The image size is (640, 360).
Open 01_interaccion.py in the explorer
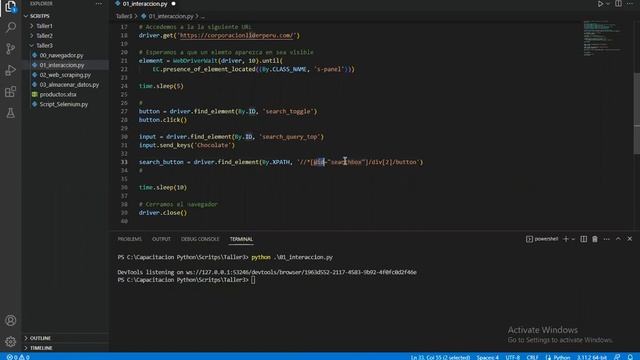(62, 65)
